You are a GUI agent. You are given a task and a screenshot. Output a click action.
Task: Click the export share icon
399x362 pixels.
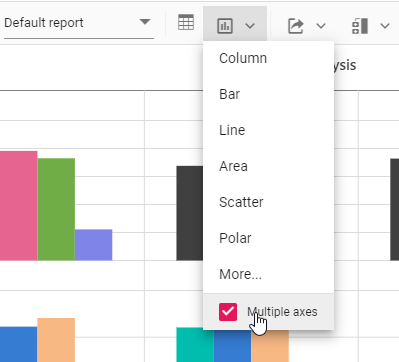[295, 26]
